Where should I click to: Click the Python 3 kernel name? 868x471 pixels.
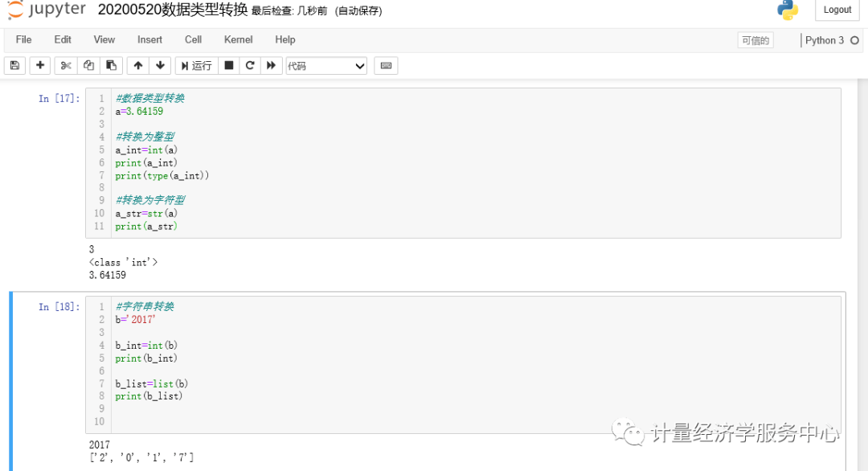pyautogui.click(x=825, y=40)
